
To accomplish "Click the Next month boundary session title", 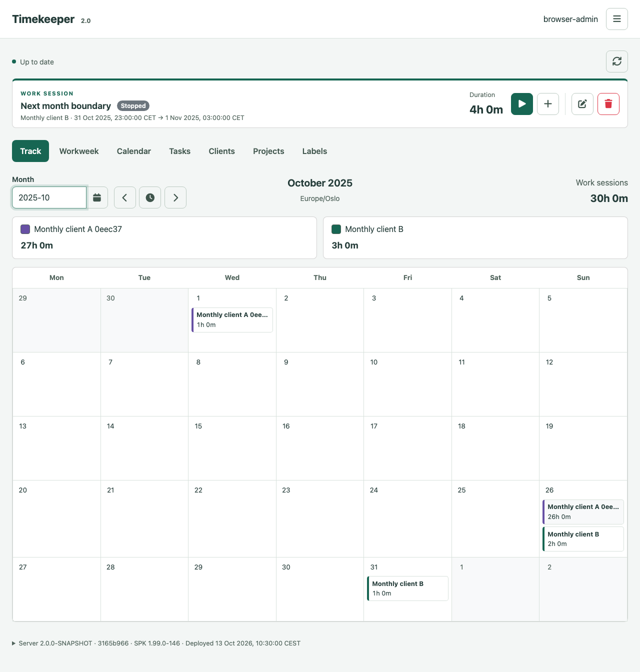I will [65, 106].
